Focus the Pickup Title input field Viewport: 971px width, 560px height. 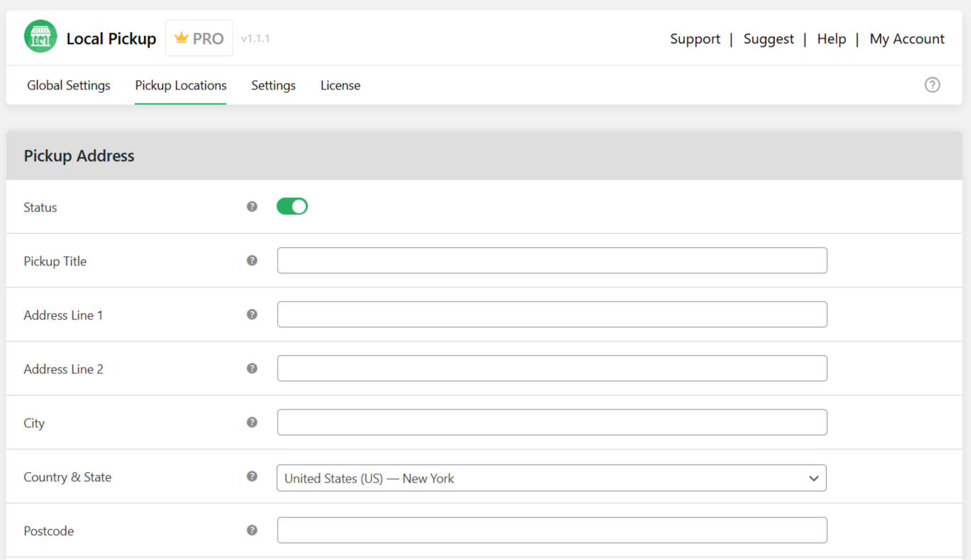tap(552, 260)
